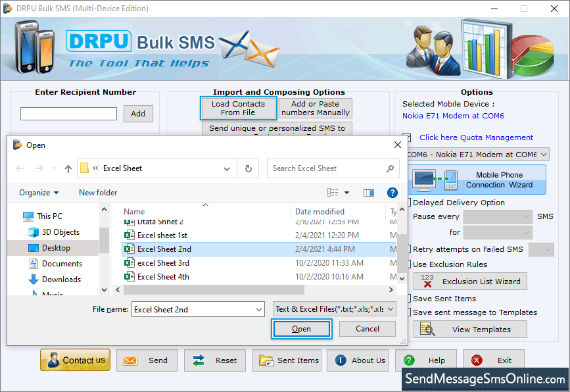Open view options dropdown arrow
570x392 pixels.
346,193
